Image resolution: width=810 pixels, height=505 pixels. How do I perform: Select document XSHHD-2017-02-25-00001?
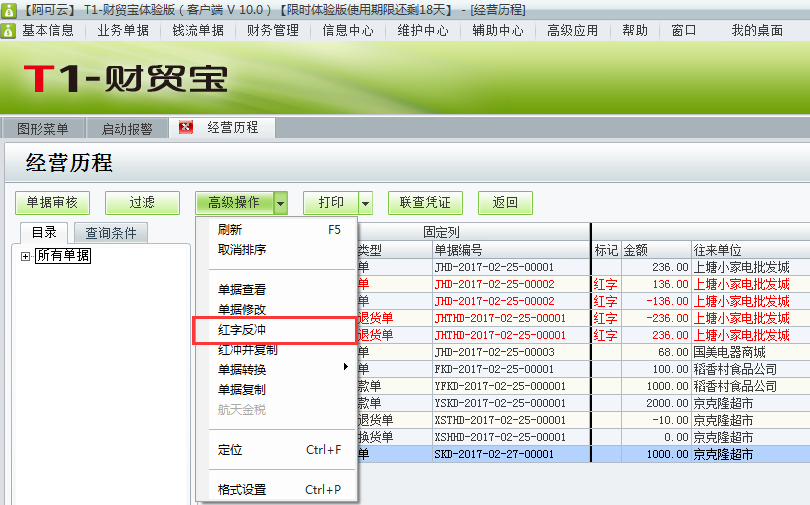tap(510, 437)
